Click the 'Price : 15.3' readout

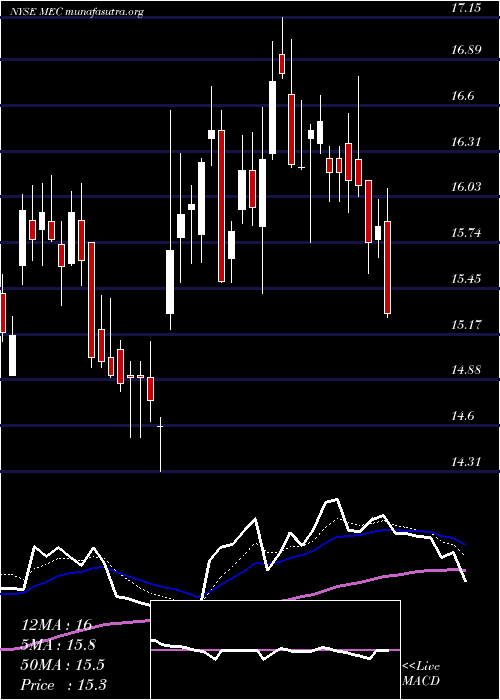pos(63,684)
